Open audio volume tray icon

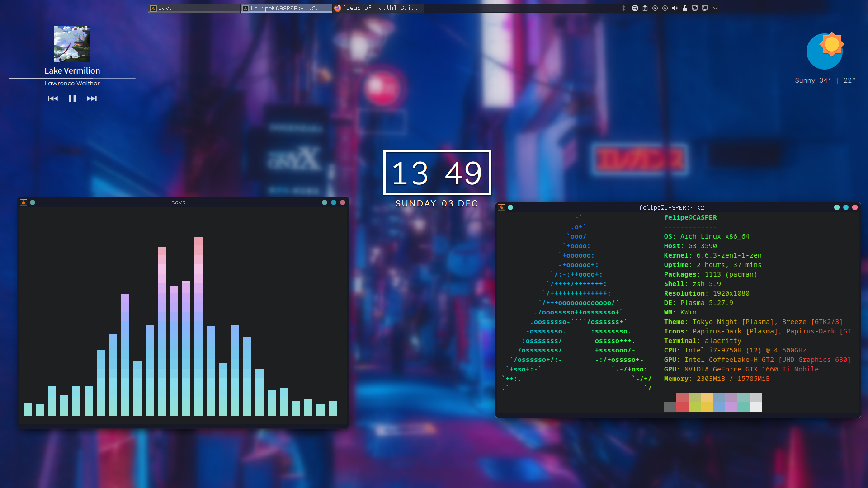pos(675,8)
